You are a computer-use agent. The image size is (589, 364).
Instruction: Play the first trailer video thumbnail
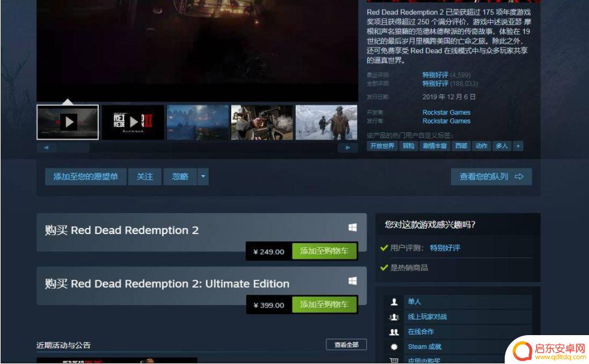[x=67, y=122]
